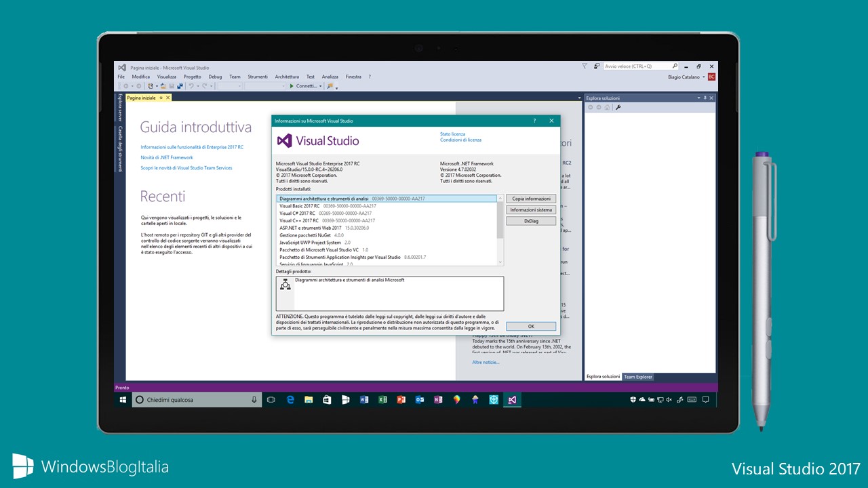Open Esplora soluzioni window options dropdown
This screenshot has height=488, width=868.
698,98
